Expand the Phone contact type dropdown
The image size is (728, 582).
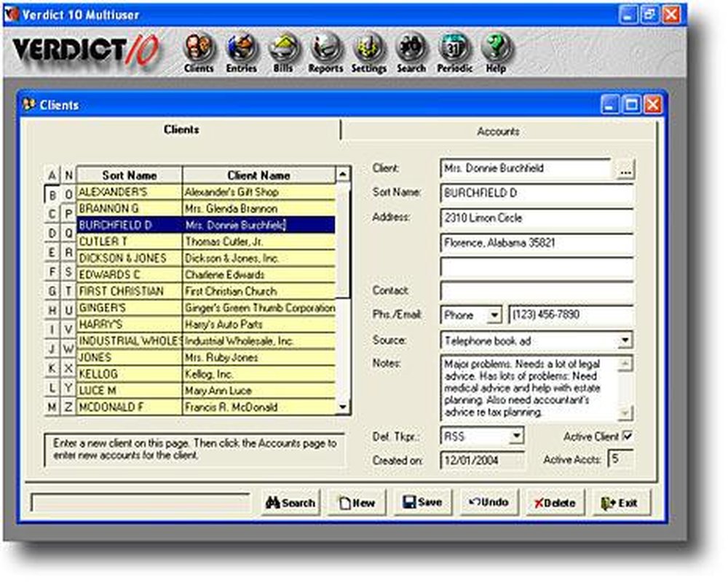(494, 315)
